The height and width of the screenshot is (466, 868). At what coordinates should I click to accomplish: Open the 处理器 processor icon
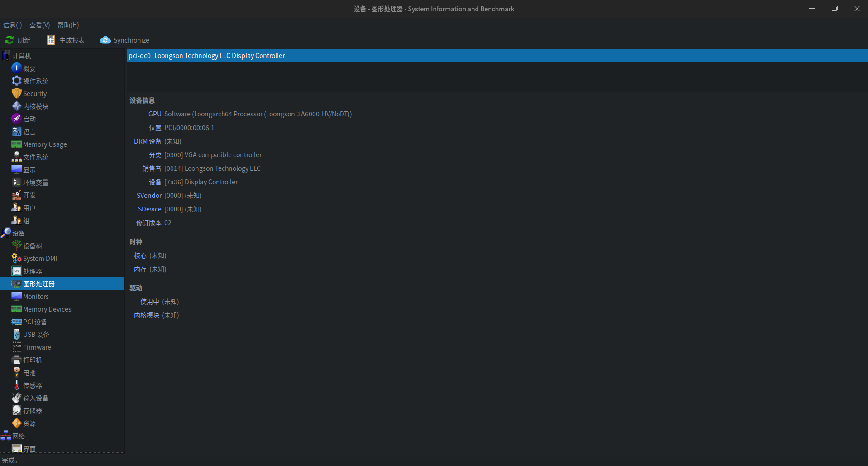click(16, 271)
